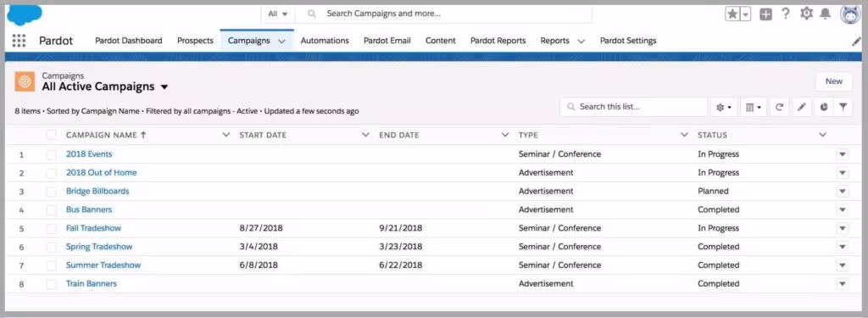The height and width of the screenshot is (318, 868).
Task: Open Status column menu chevron
Action: coord(822,135)
